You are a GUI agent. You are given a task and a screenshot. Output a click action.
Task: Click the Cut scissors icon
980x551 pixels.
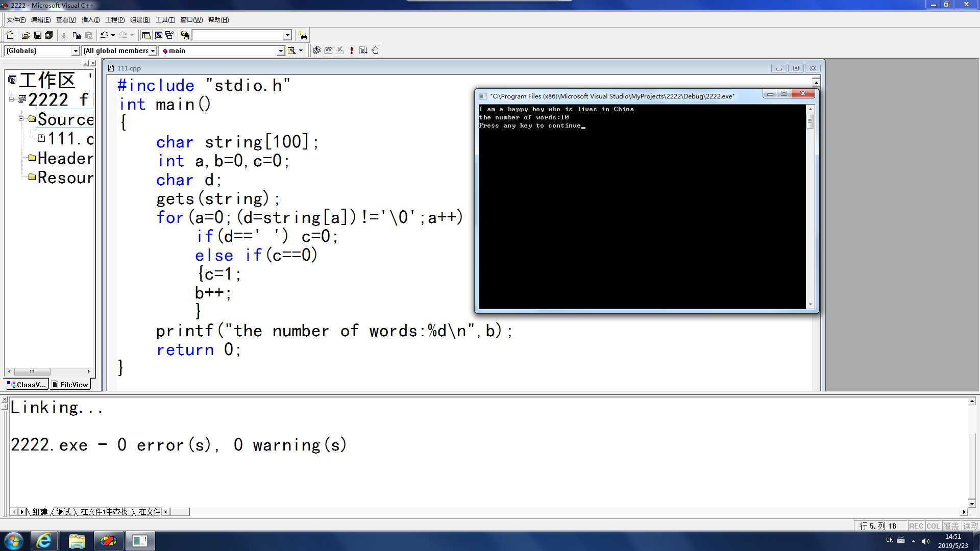[64, 35]
